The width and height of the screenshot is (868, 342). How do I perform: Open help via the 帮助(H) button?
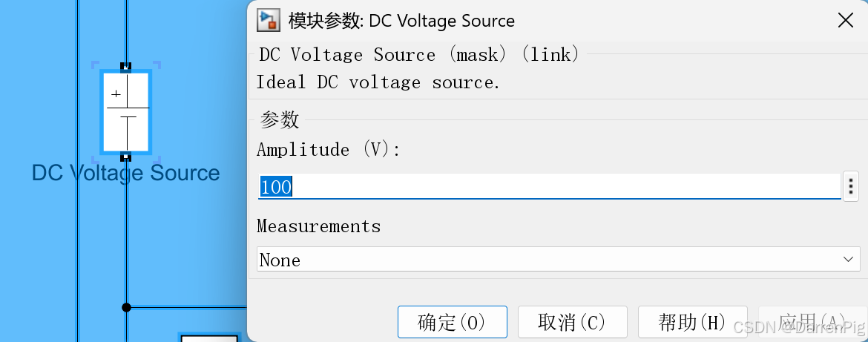pos(692,322)
